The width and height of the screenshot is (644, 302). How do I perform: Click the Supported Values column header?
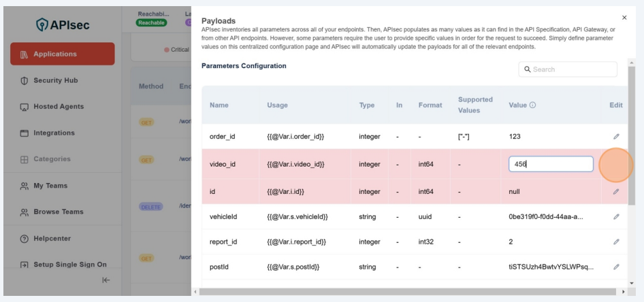[475, 105]
